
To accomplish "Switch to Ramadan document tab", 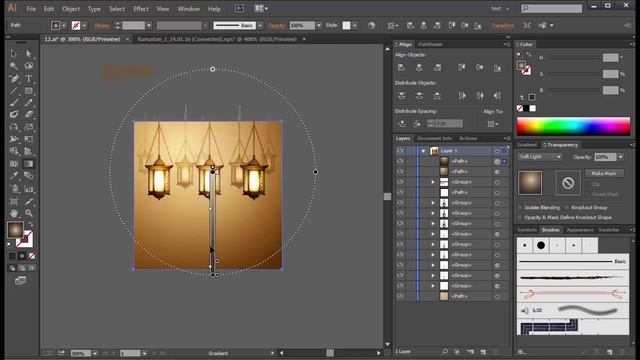I will coord(217,39).
